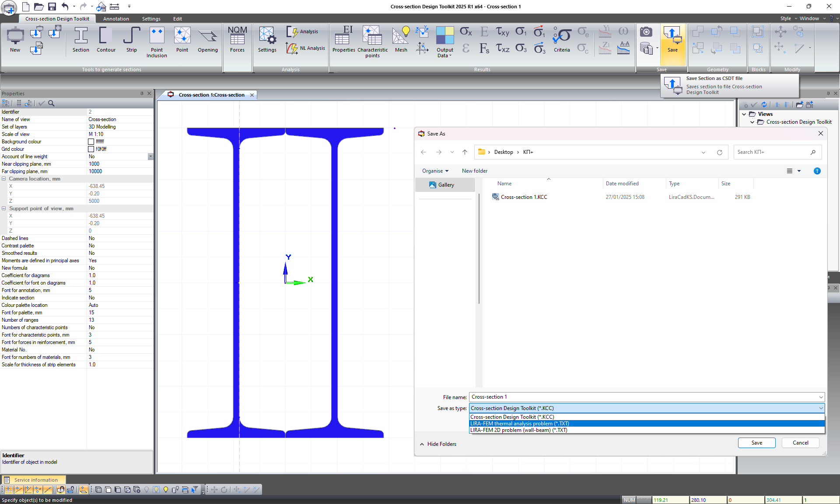The width and height of the screenshot is (840, 504).
Task: Collapse the Camera location group
Action: click(4, 179)
